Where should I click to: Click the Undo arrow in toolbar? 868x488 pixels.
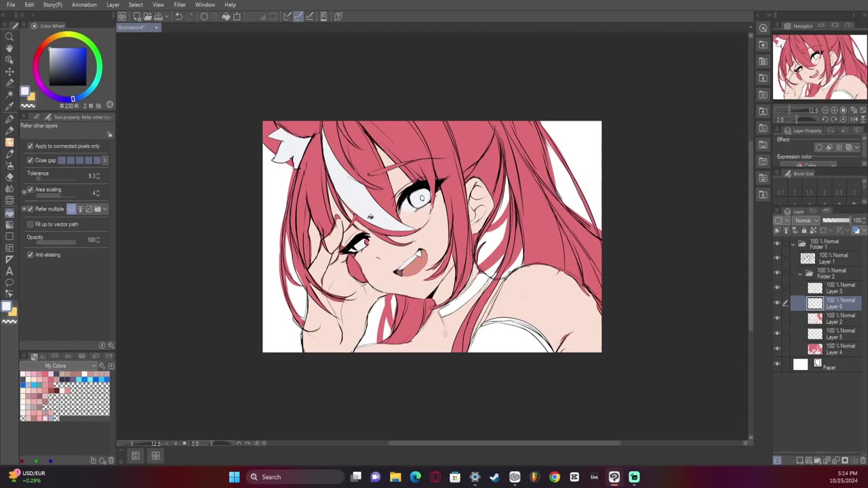coord(178,16)
